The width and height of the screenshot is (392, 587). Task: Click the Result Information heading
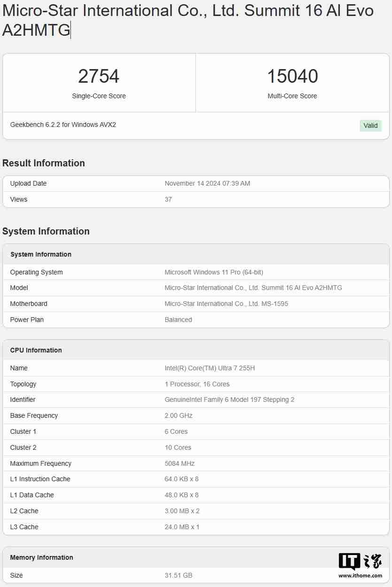(x=44, y=163)
